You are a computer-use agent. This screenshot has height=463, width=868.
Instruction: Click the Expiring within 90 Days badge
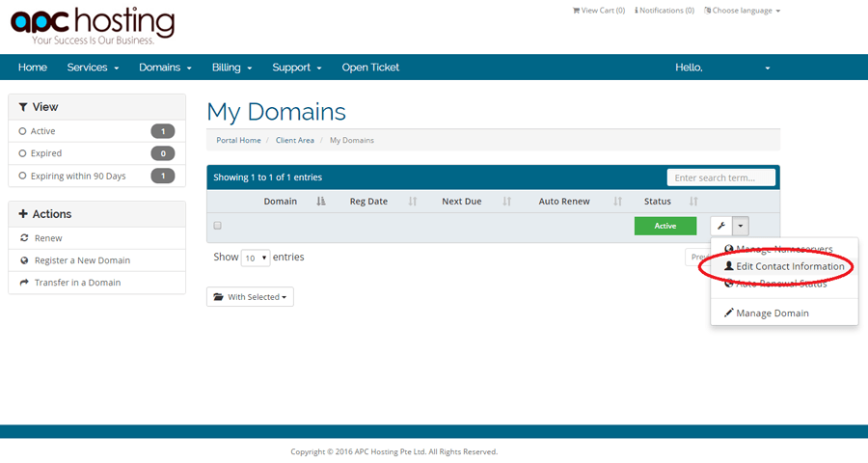[163, 176]
